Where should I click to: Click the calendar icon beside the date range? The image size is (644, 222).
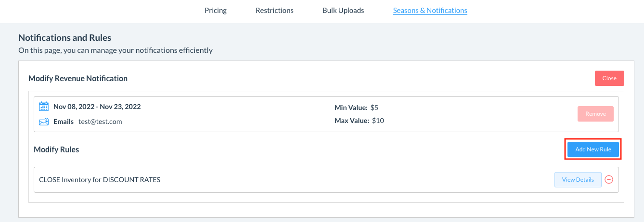[x=44, y=107]
